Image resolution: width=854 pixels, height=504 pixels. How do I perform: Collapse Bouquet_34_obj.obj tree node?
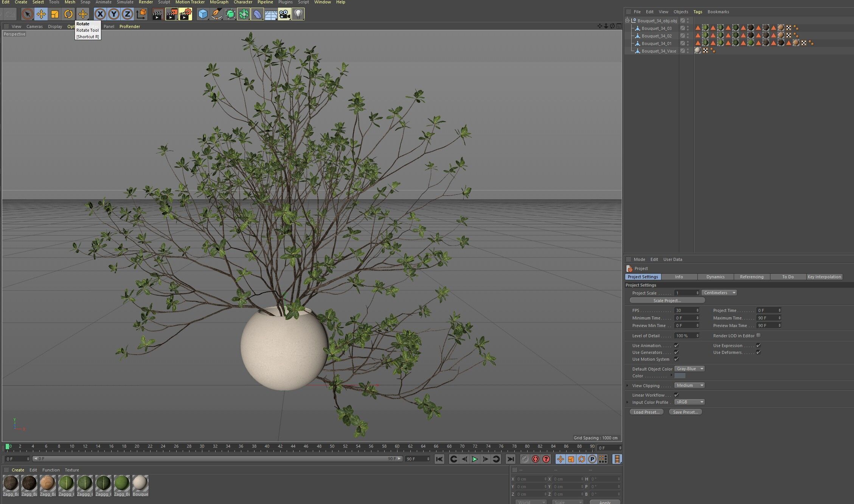point(627,20)
